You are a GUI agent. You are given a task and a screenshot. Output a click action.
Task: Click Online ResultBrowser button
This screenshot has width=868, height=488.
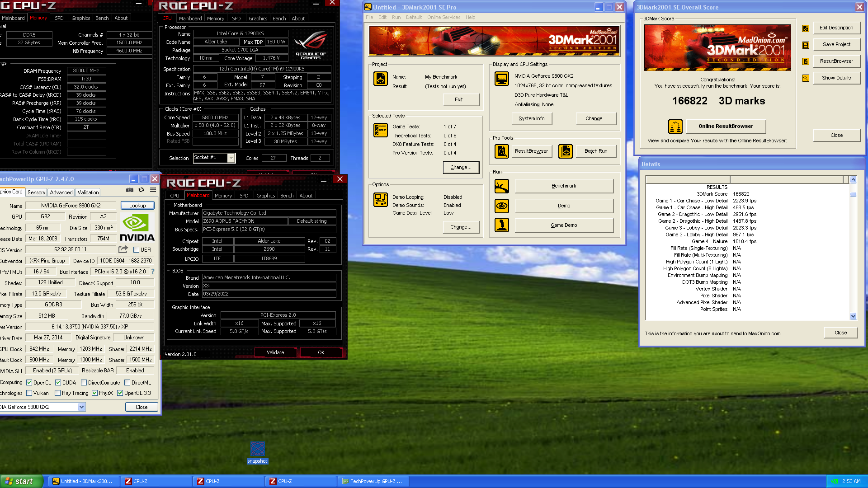[x=726, y=126]
